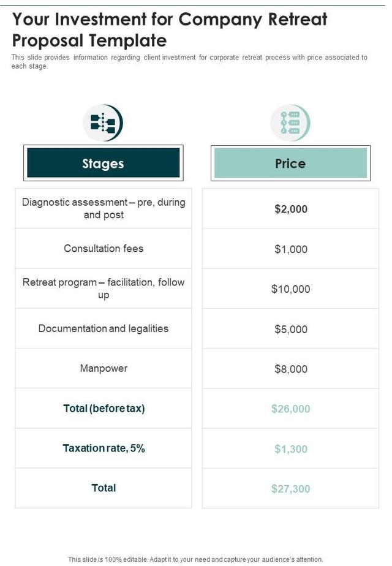Click the stages flowchart icon
392x566 pixels.
tap(103, 123)
